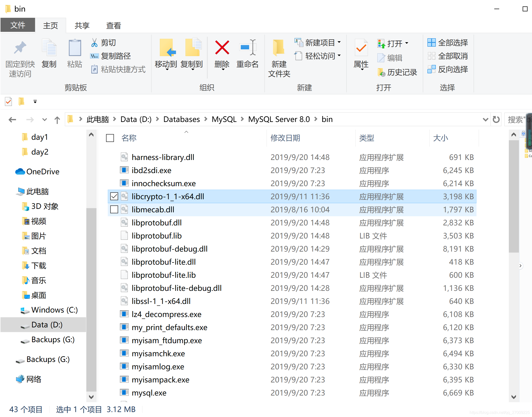
Task: Sort by 修改日期 column header
Action: point(285,138)
